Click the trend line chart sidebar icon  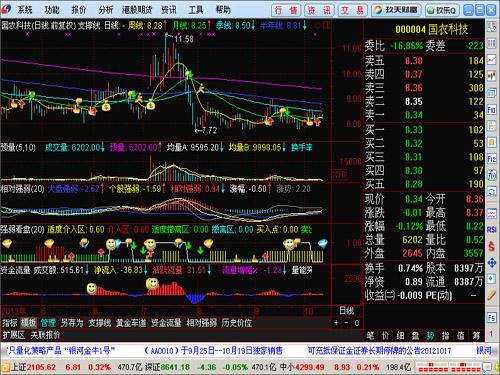(x=492, y=60)
